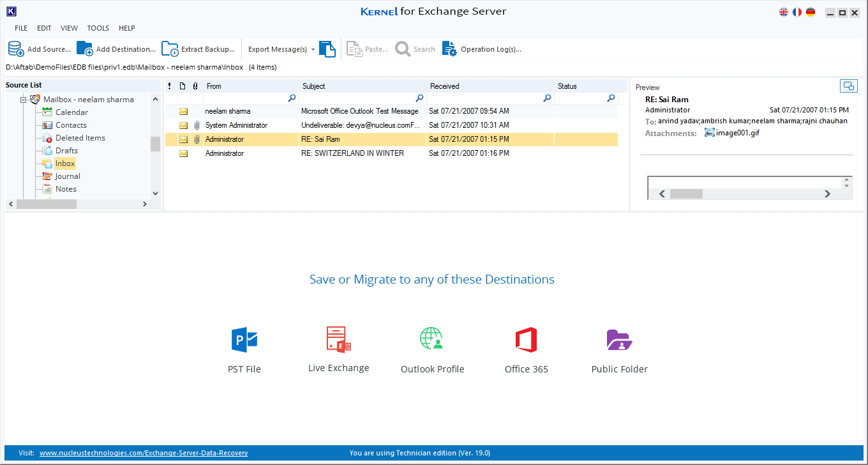Click the Status column search magnifier
This screenshot has width=868, height=465.
click(x=611, y=98)
